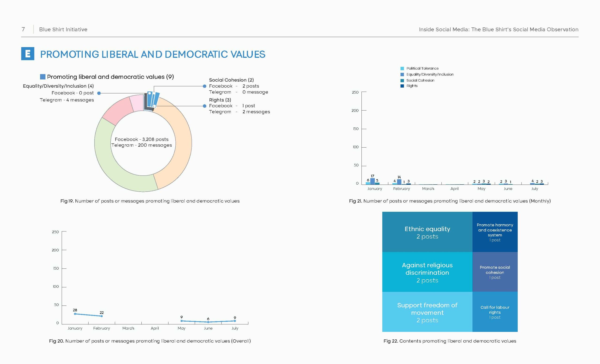
Task: Click the blue 'E' section badge
Action: click(27, 54)
